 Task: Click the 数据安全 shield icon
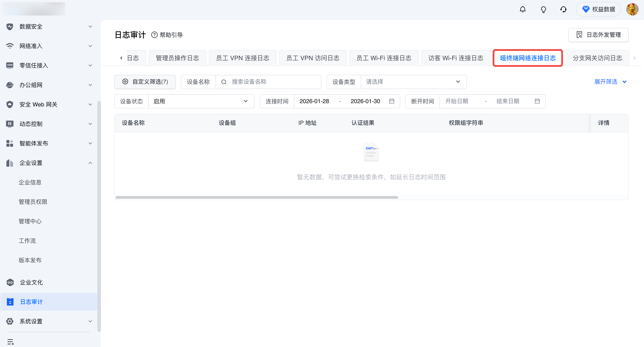click(x=10, y=27)
